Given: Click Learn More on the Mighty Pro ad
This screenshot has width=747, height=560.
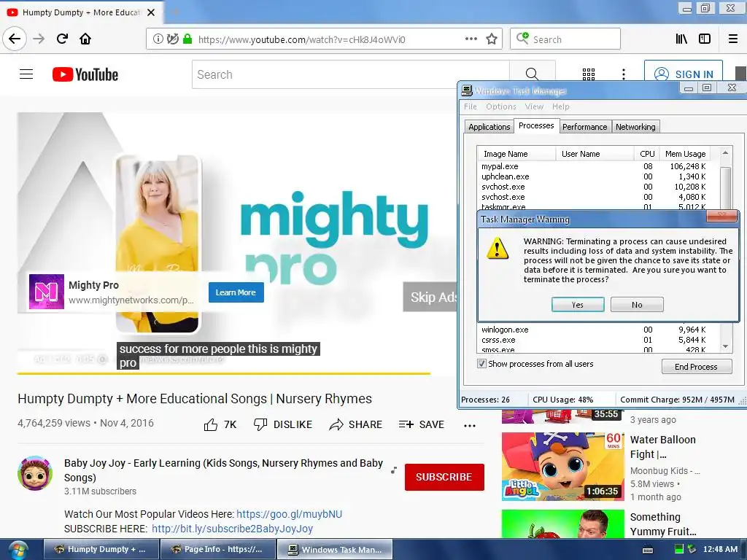Looking at the screenshot, I should 236,292.
